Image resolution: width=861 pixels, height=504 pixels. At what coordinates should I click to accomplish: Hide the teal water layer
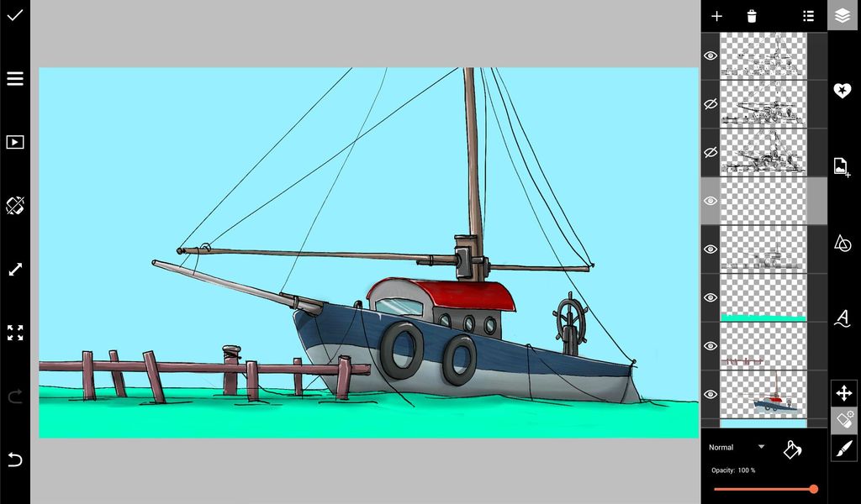710,297
